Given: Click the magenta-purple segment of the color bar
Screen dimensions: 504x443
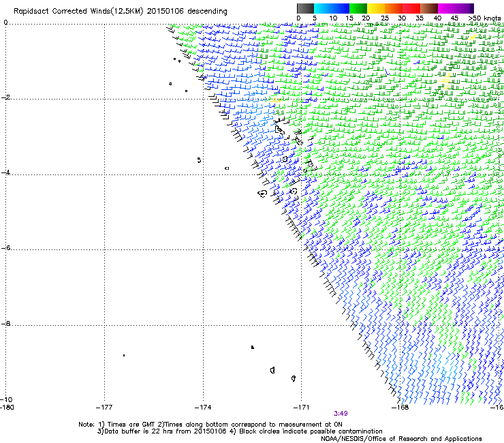Looking at the screenshot, I should point(456,8).
